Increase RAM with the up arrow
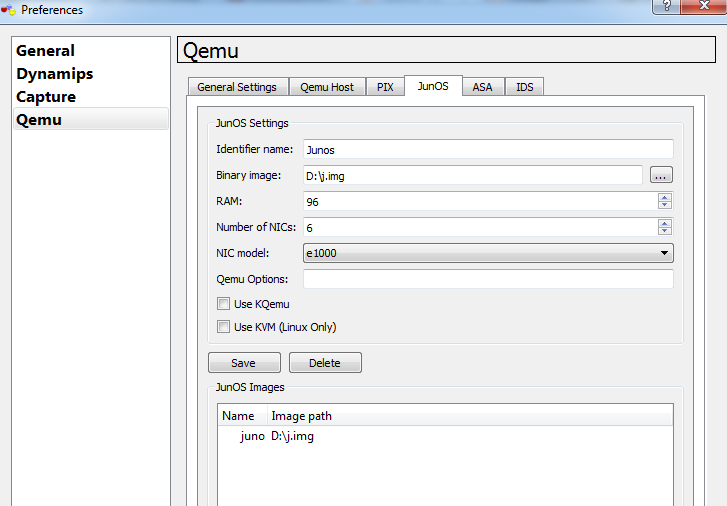This screenshot has height=506, width=727. tap(665, 197)
